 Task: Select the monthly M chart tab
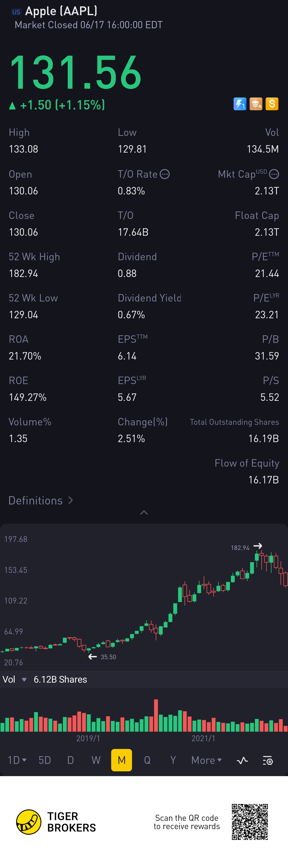click(x=121, y=760)
